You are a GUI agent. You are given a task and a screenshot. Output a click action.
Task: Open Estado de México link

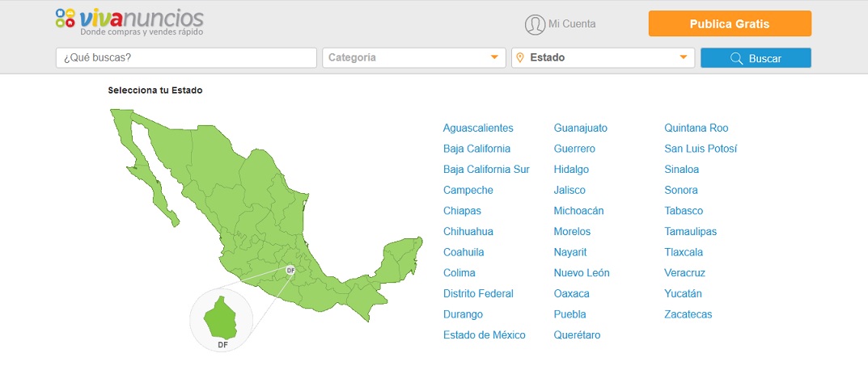tap(485, 335)
